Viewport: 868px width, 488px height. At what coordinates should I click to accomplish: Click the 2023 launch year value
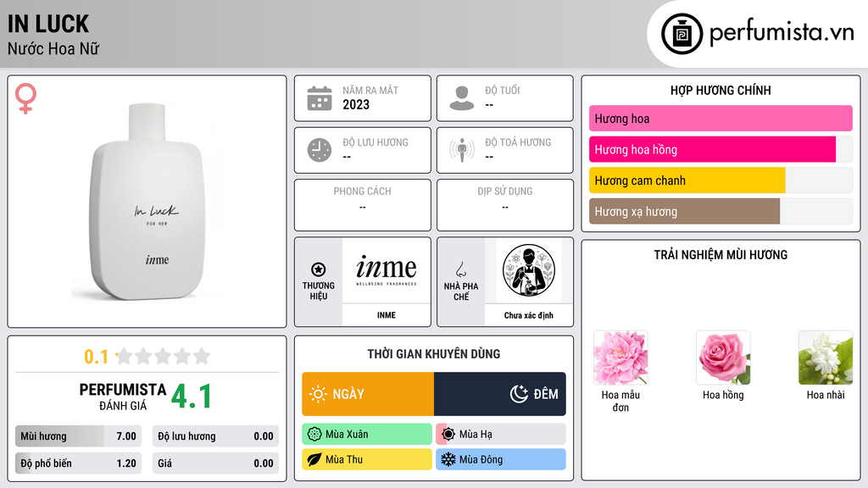tap(356, 104)
